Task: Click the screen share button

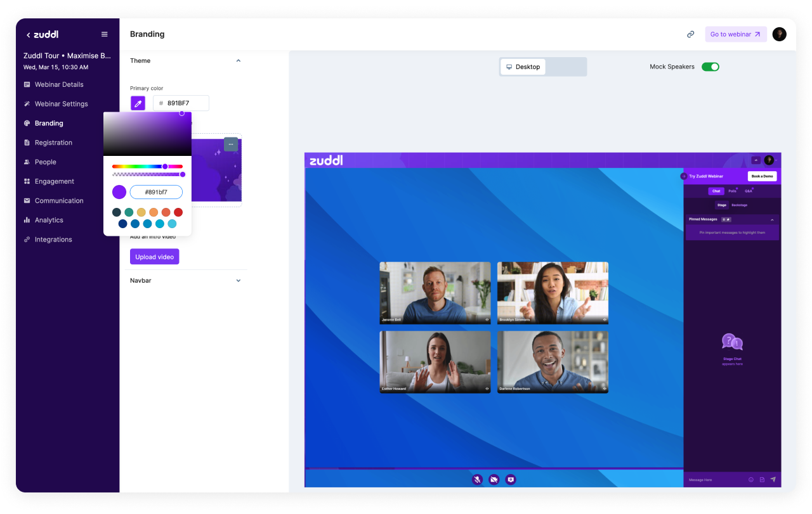Action: 511,479
